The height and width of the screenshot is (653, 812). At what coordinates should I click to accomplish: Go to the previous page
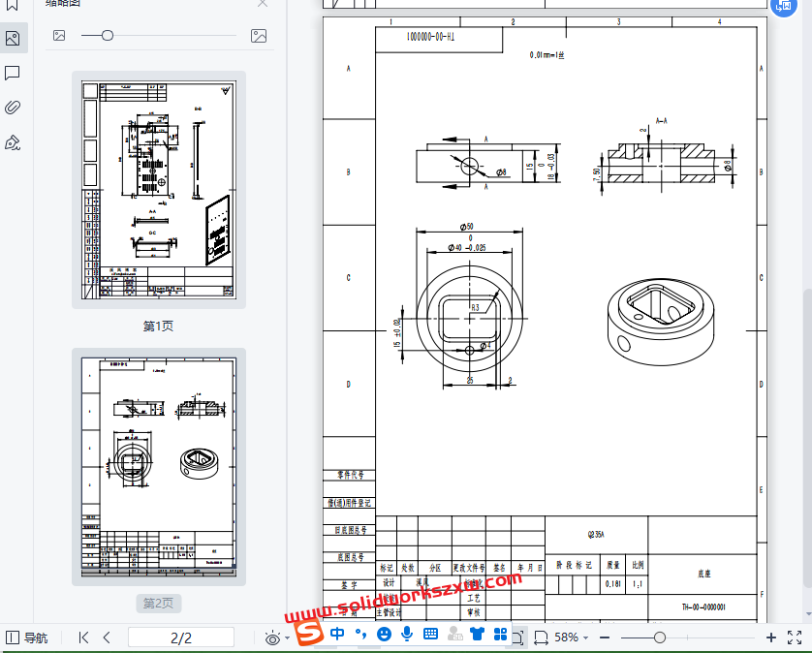107,637
